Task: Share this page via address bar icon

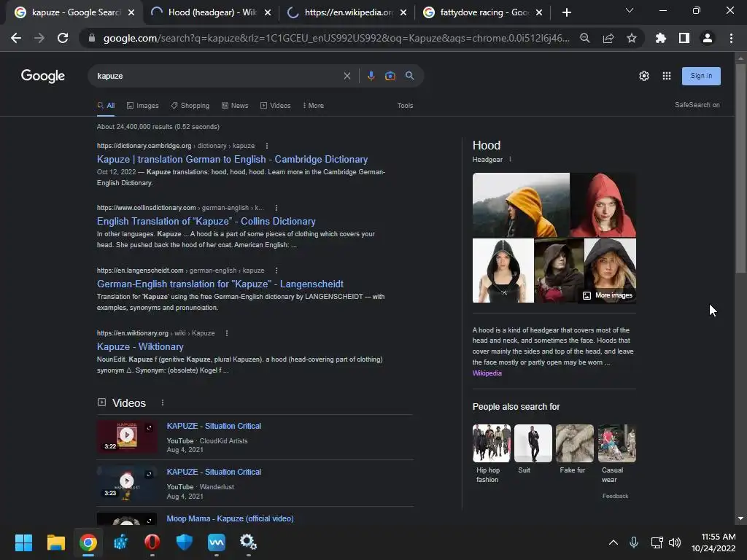Action: [608, 38]
